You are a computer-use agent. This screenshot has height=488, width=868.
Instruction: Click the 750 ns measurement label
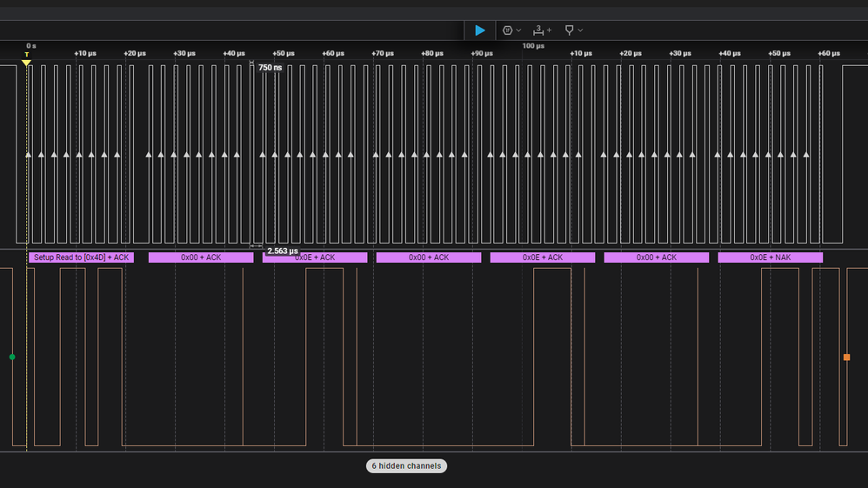[270, 68]
